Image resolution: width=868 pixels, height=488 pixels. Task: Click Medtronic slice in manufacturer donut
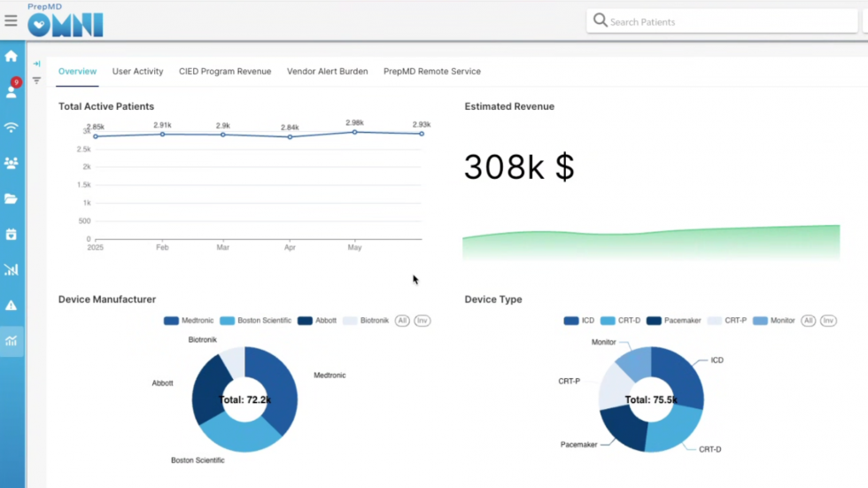click(280, 385)
